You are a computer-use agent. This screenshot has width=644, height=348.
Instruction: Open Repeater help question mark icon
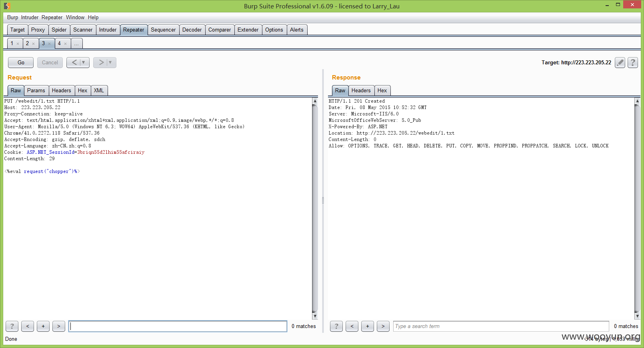tap(633, 62)
